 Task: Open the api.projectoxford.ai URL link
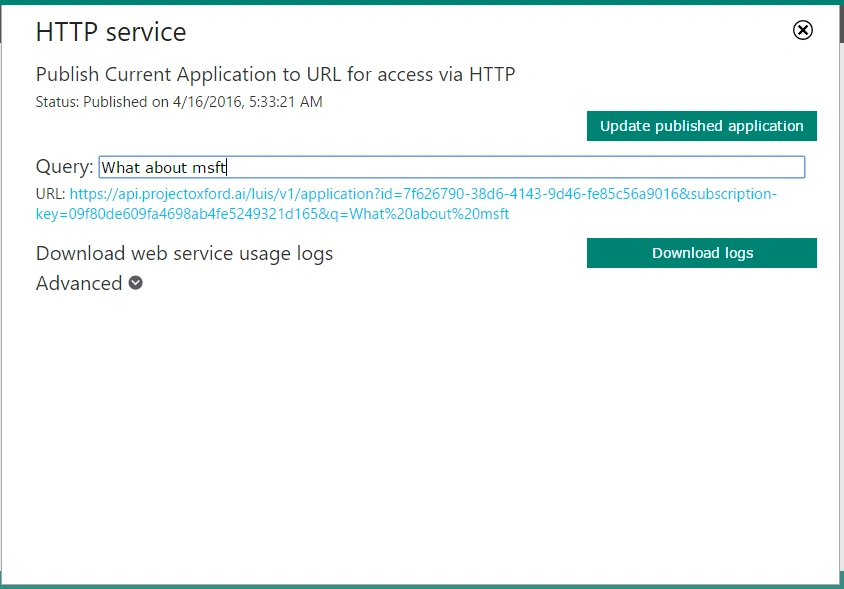tap(406, 204)
